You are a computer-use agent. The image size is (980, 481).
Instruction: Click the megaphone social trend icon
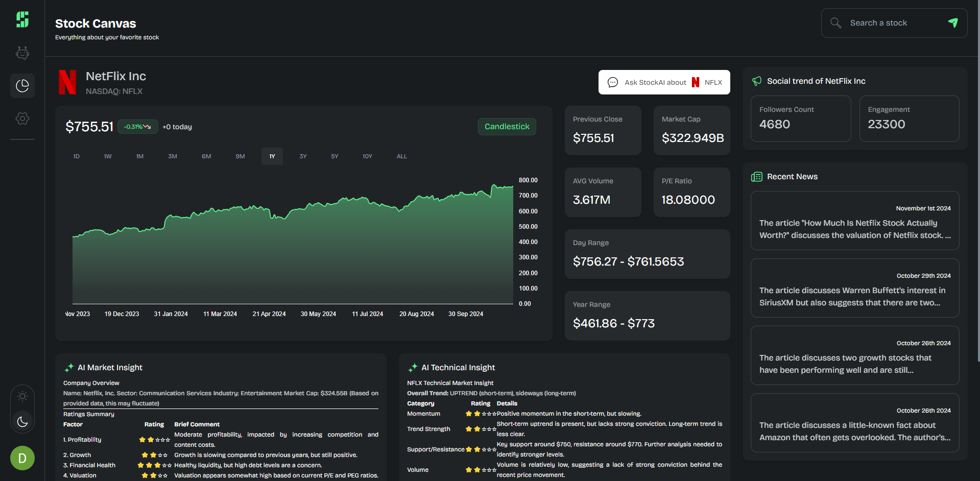(757, 81)
